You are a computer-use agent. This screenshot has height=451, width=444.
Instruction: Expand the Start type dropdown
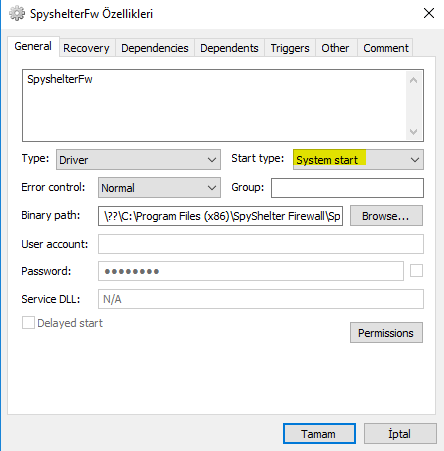point(358,160)
